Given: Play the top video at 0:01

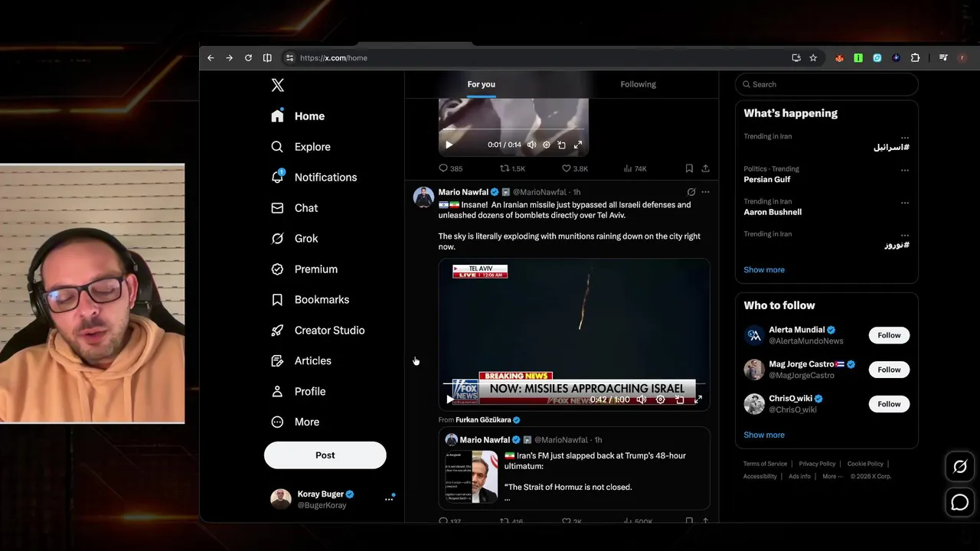Looking at the screenshot, I should click(x=449, y=145).
